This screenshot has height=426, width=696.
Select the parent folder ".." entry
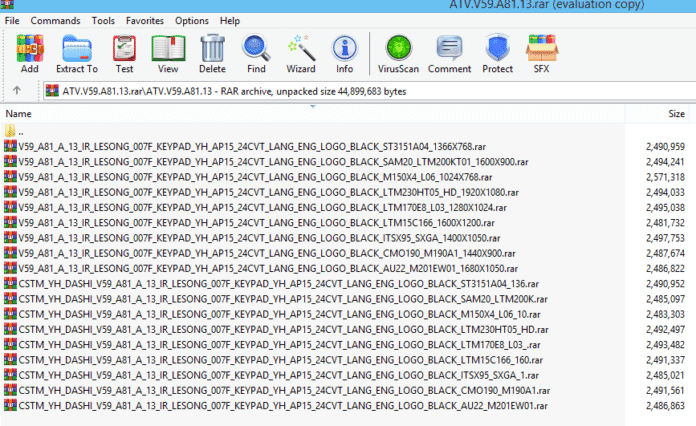[x=22, y=132]
